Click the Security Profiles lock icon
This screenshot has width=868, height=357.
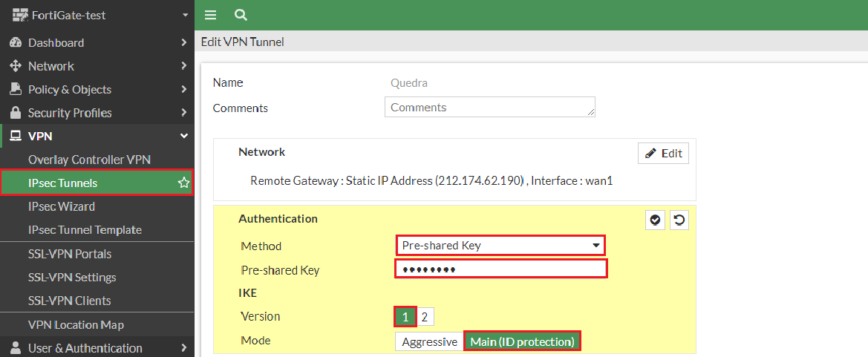point(15,113)
